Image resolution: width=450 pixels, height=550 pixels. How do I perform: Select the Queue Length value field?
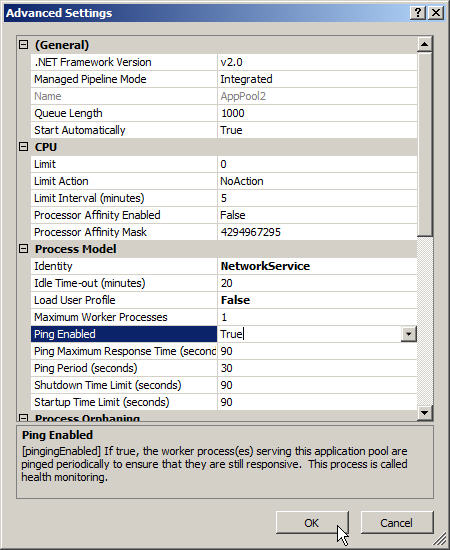[x=317, y=113]
